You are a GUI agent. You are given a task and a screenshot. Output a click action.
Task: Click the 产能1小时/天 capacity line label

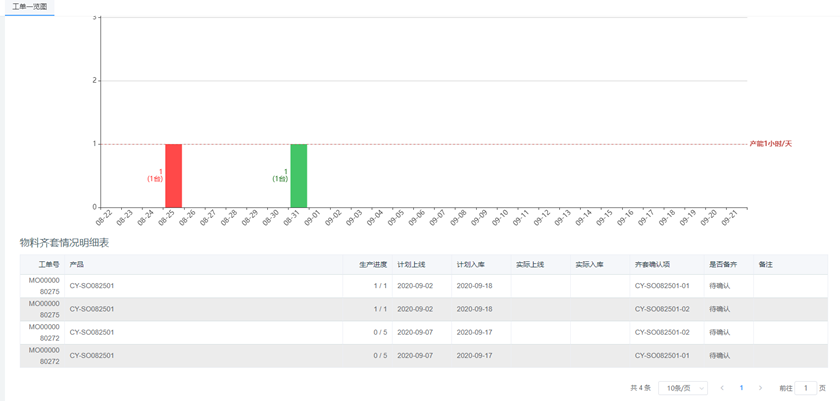point(770,144)
